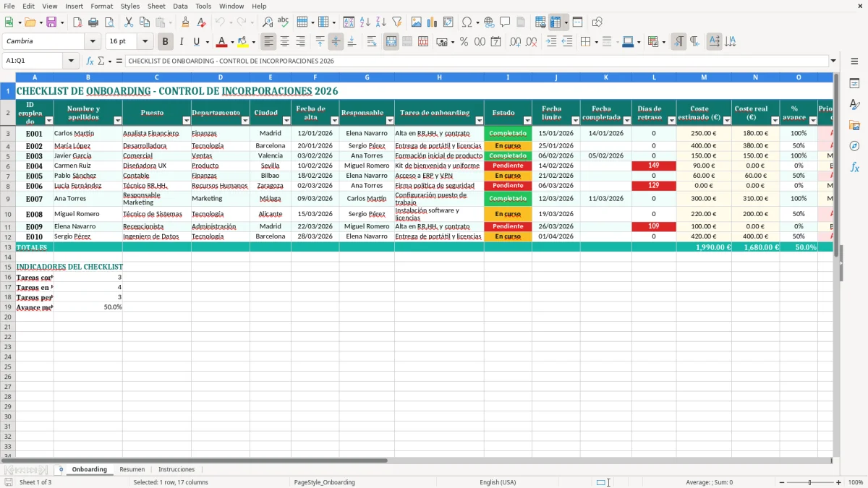Toggle Align Left

point(268,42)
